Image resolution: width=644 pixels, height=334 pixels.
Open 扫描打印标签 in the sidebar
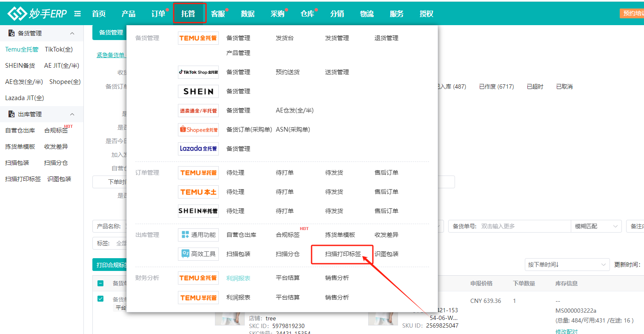[x=23, y=179]
